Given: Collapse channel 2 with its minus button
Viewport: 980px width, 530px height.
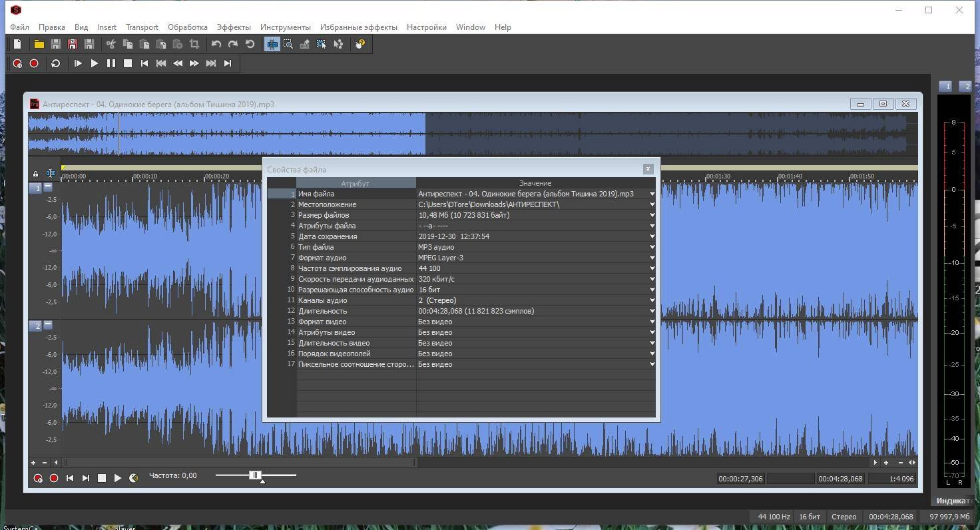Looking at the screenshot, I should [48, 325].
